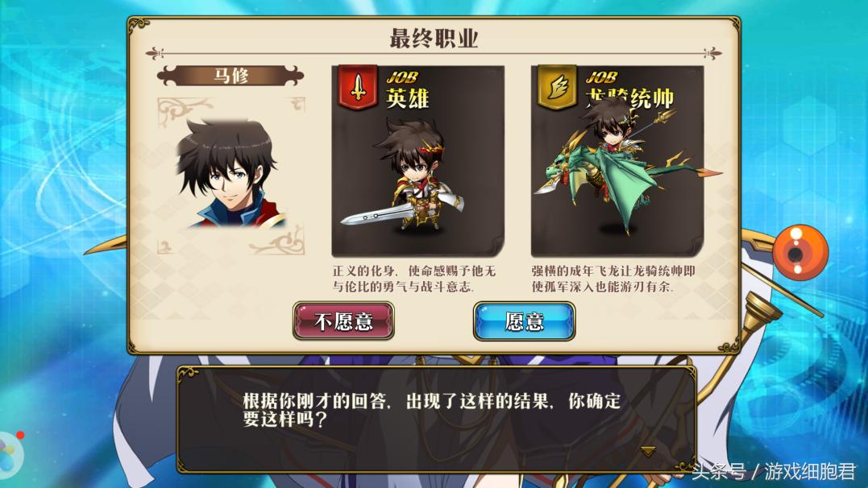Click the gold dragon job badge icon
This screenshot has width=868, height=488.
[x=557, y=87]
